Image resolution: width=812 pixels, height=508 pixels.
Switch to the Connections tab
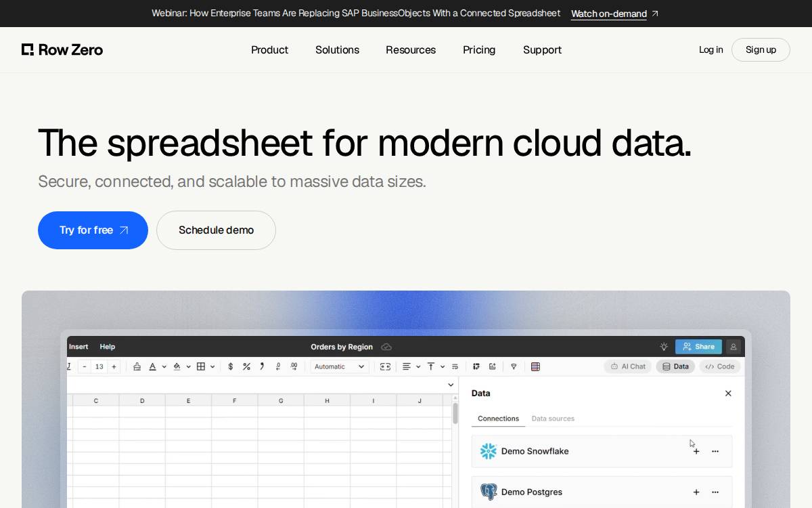tap(498, 419)
